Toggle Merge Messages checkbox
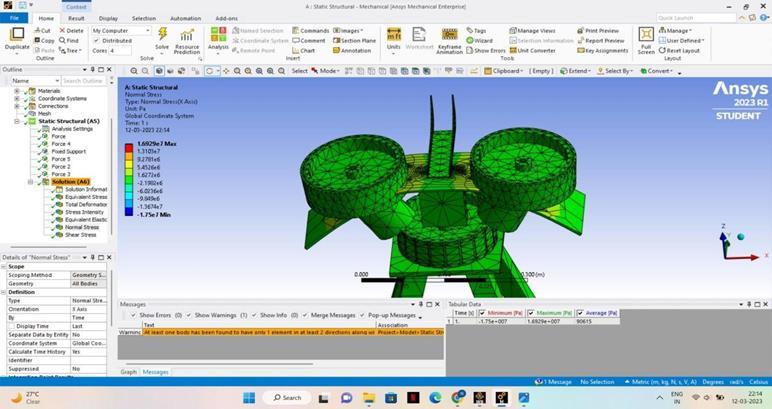 pyautogui.click(x=305, y=315)
